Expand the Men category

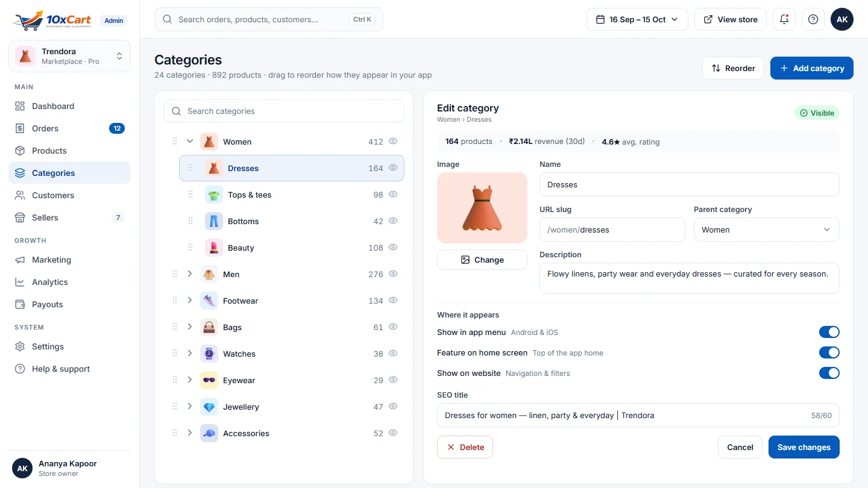190,274
